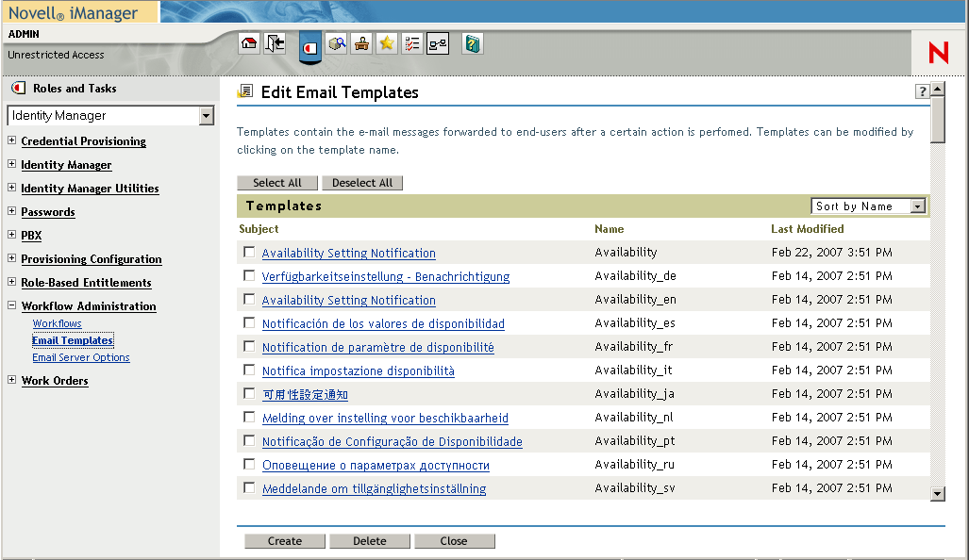The height and width of the screenshot is (560, 969).
Task: Check the Availability_pt template checkbox
Action: click(x=249, y=440)
